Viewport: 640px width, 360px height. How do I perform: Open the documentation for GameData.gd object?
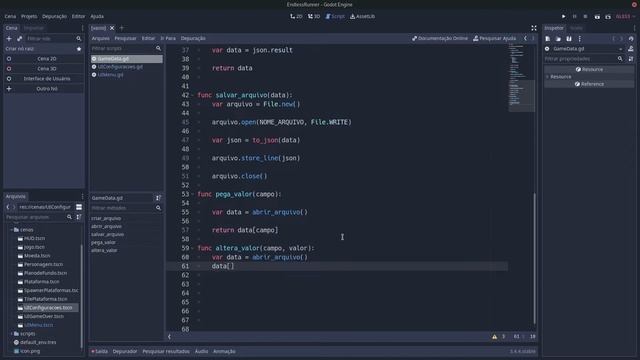pyautogui.click(x=631, y=49)
